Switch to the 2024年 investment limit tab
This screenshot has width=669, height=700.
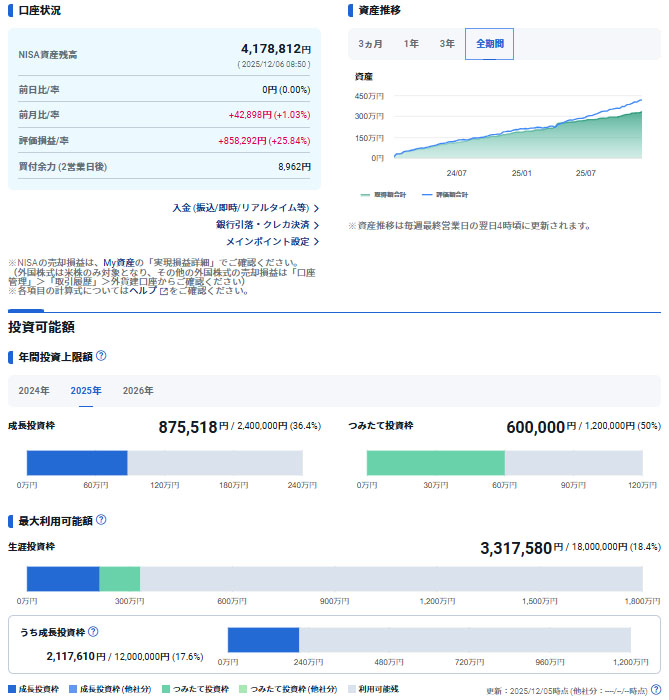[34, 390]
